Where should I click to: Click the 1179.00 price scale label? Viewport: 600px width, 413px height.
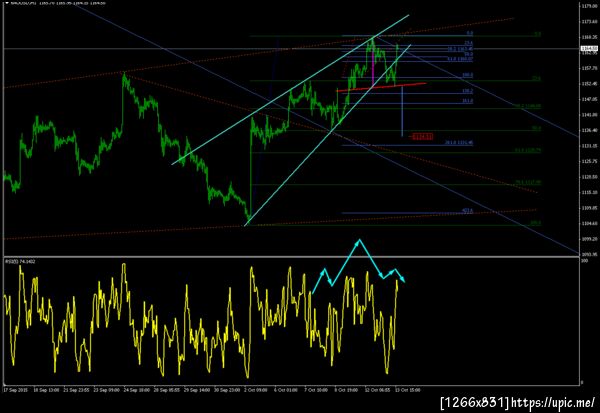point(589,6)
